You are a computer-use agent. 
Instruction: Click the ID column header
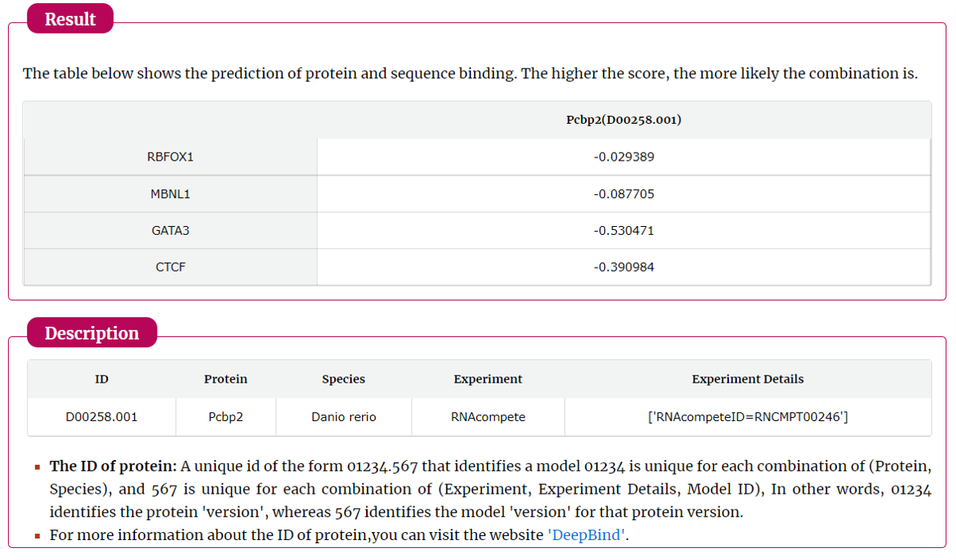pos(102,379)
